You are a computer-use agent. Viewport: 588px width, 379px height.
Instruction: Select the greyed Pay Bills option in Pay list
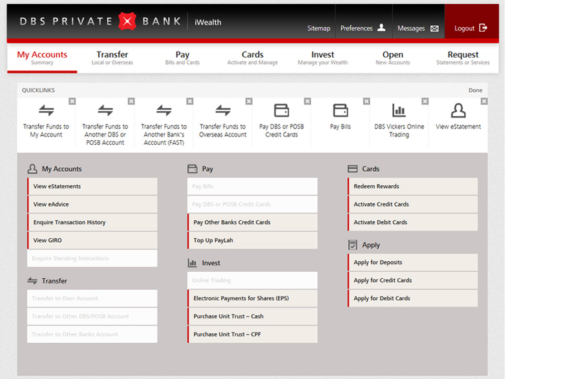coord(253,187)
